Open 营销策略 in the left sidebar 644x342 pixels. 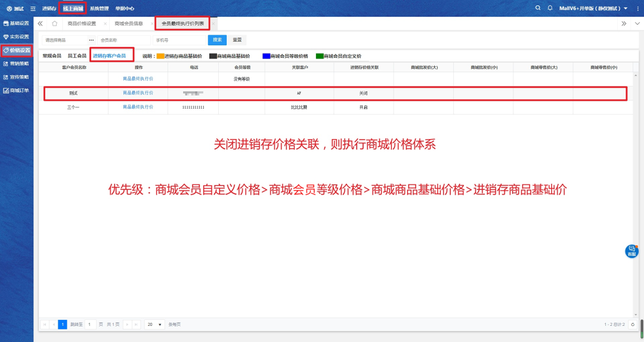pos(16,63)
